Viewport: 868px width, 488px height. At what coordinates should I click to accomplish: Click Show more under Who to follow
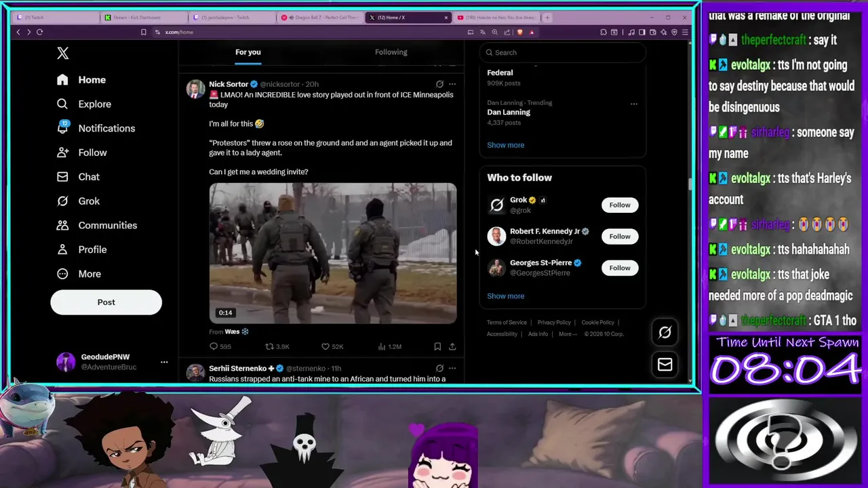505,296
